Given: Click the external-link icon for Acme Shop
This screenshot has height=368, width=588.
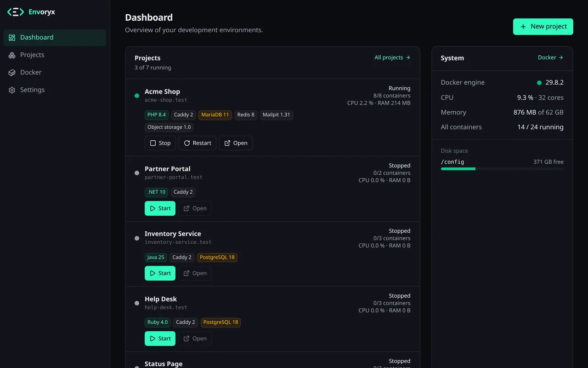Looking at the screenshot, I should tap(227, 143).
